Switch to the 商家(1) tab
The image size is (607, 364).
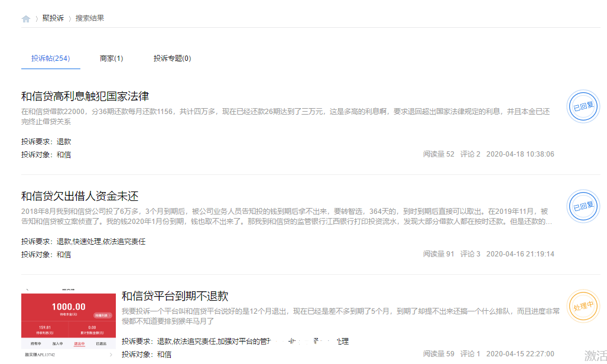pyautogui.click(x=112, y=58)
